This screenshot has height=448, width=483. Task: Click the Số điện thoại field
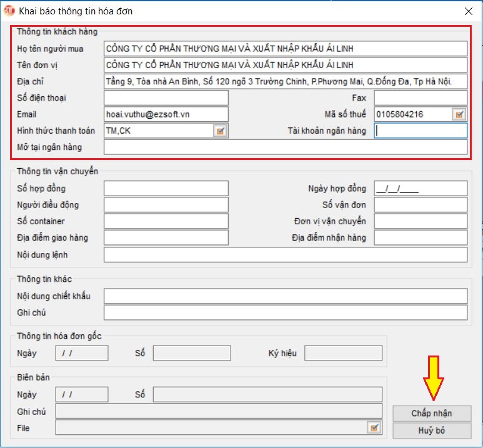[x=166, y=98]
